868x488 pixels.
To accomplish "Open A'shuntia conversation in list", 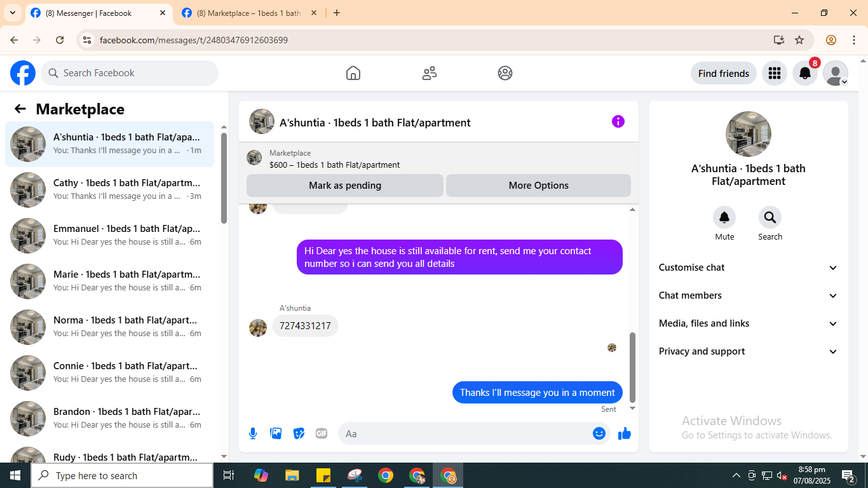I will 110,144.
